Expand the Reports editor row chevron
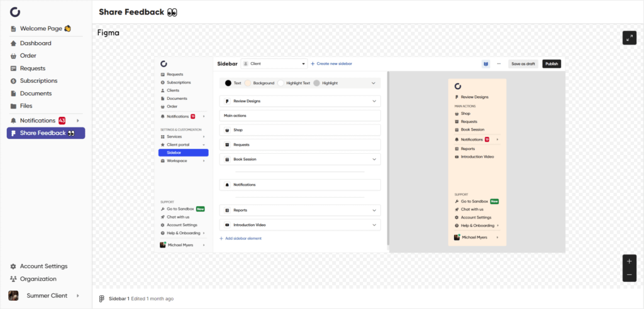The image size is (644, 309). pos(374,210)
